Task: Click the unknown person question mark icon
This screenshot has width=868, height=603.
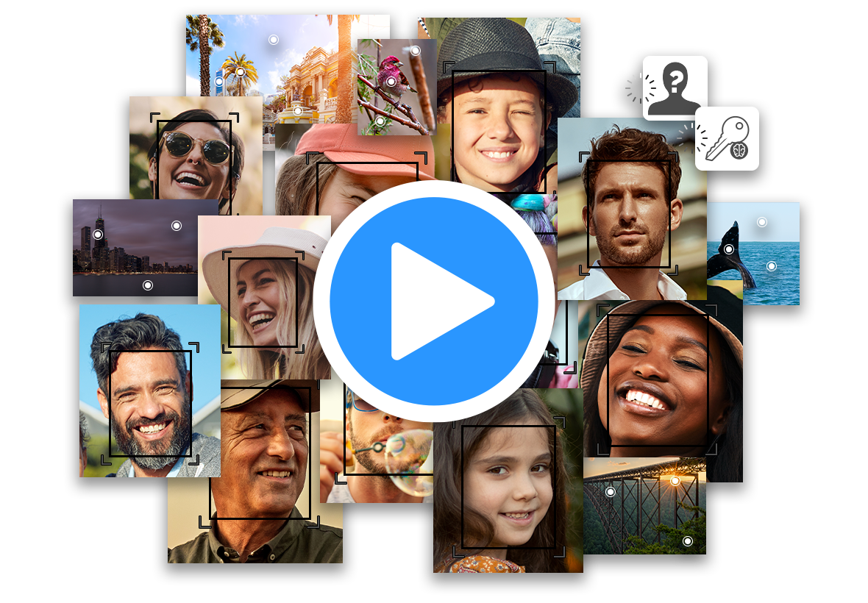Action: (675, 88)
